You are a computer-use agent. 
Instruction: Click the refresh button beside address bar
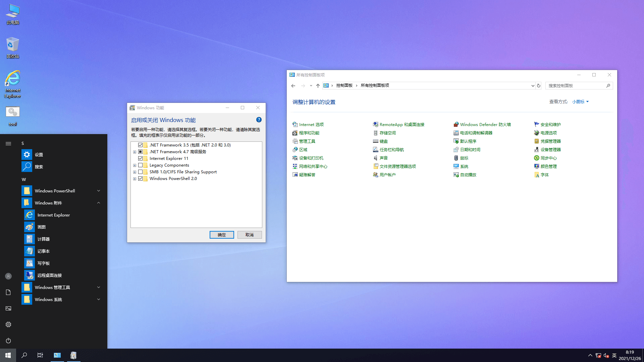coord(539,85)
